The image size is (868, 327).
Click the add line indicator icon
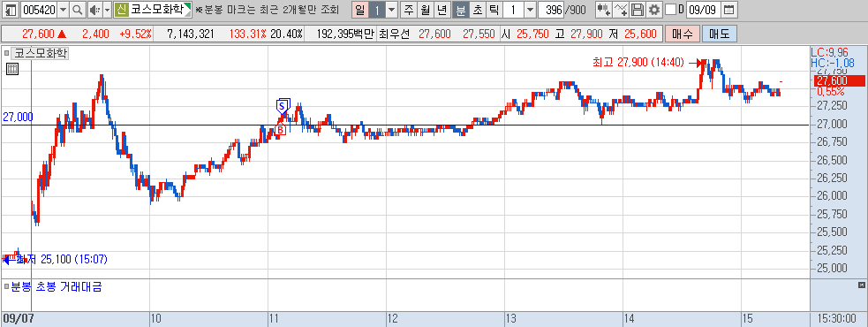point(621,10)
